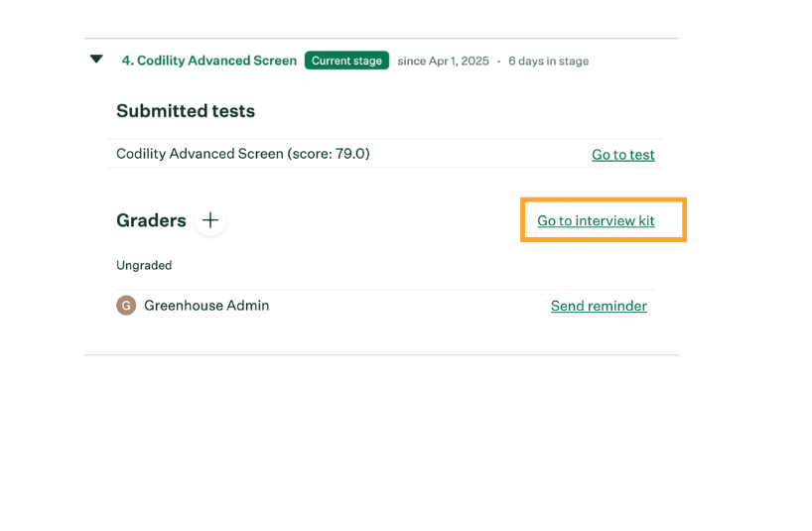812x531 pixels.
Task: Click the 4. Codility Advanced Screen title
Action: click(209, 61)
